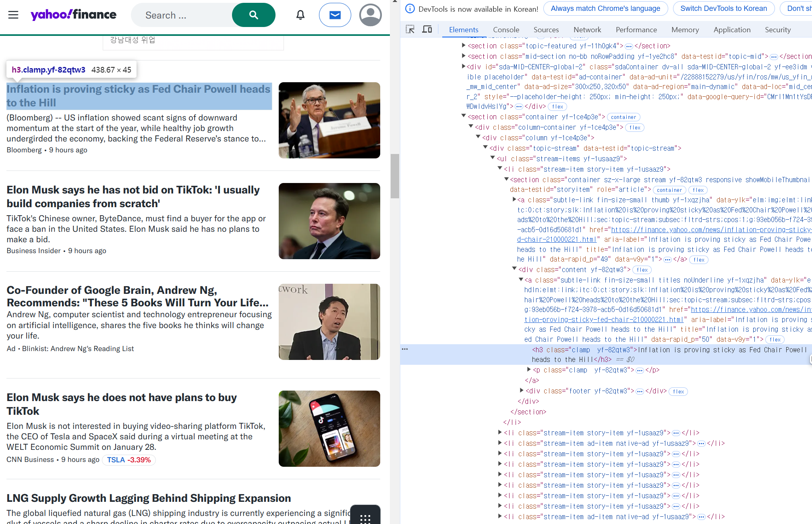Click the DevTools info icon
This screenshot has height=524, width=812.
(410, 8)
